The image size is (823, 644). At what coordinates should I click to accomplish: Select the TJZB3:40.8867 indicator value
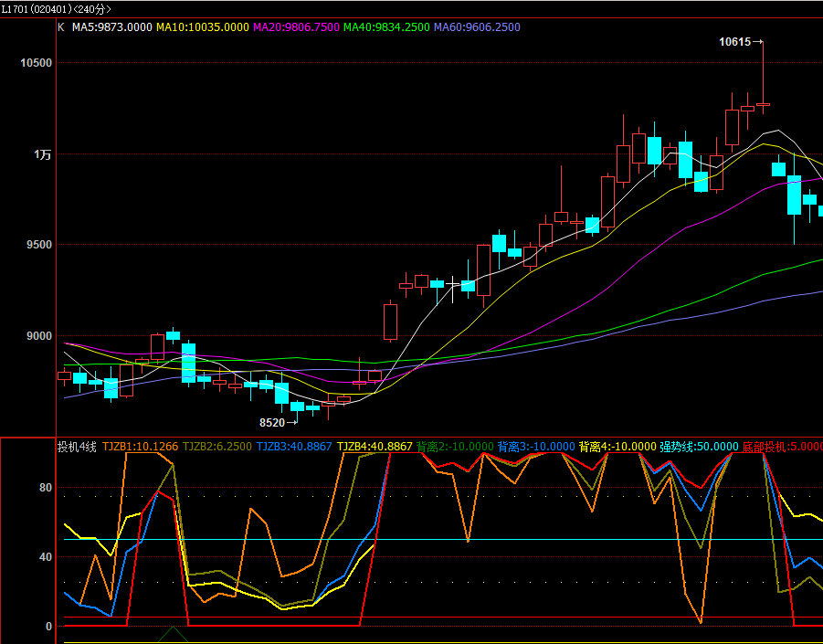(294, 447)
